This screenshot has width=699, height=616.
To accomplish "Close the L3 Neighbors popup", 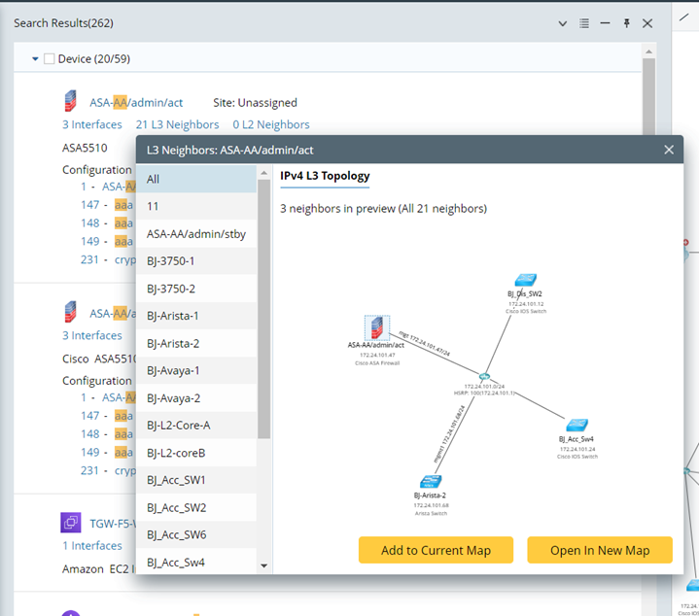I will [x=669, y=150].
